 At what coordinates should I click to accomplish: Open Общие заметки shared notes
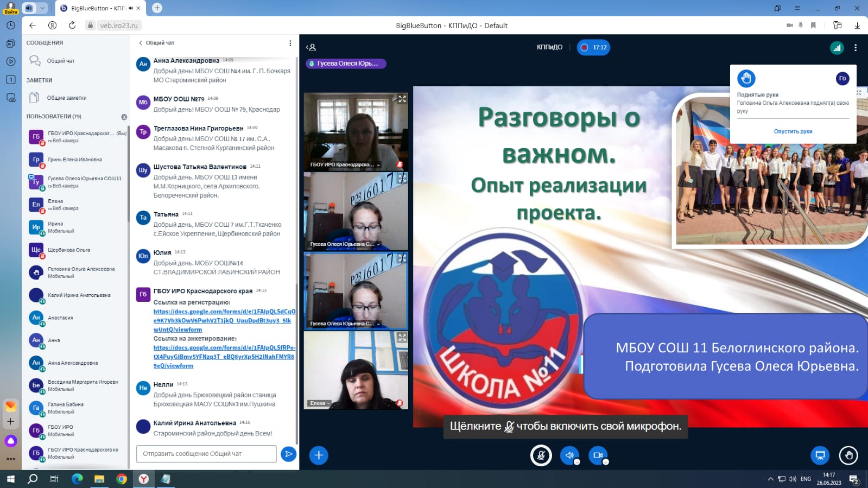[x=66, y=98]
